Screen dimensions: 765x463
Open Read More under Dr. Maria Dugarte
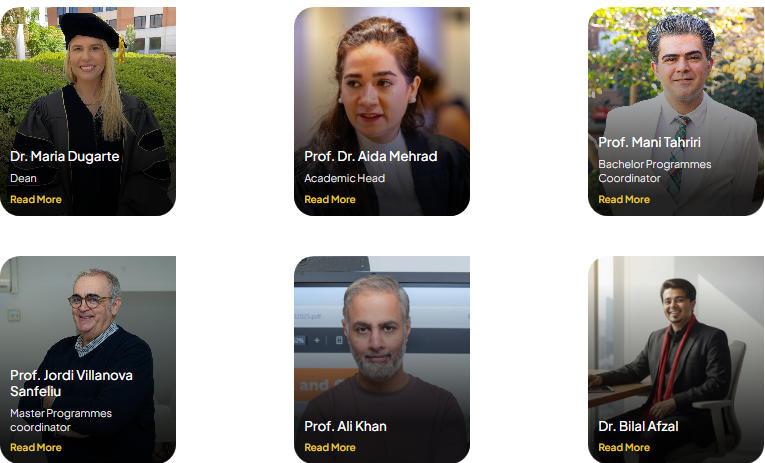coord(36,200)
